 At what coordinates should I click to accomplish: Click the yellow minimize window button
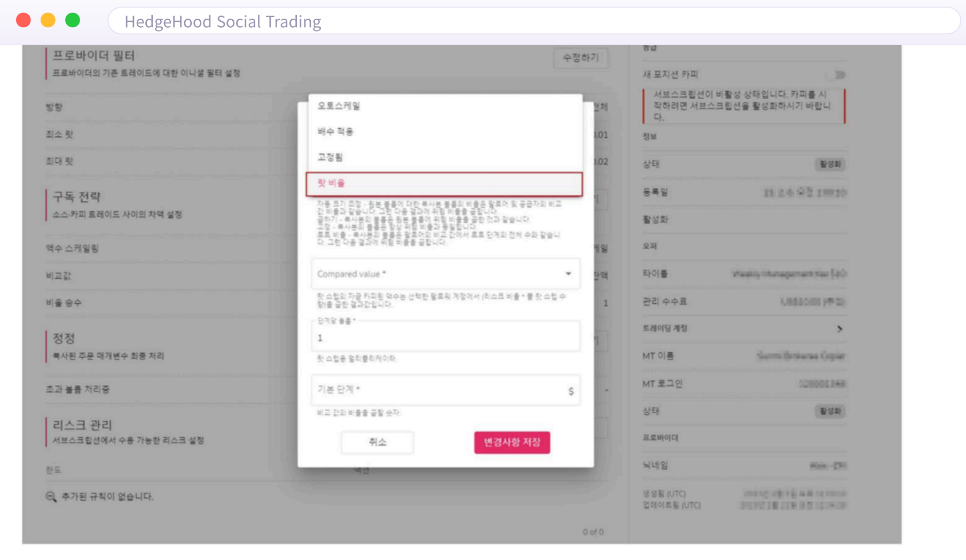[48, 20]
